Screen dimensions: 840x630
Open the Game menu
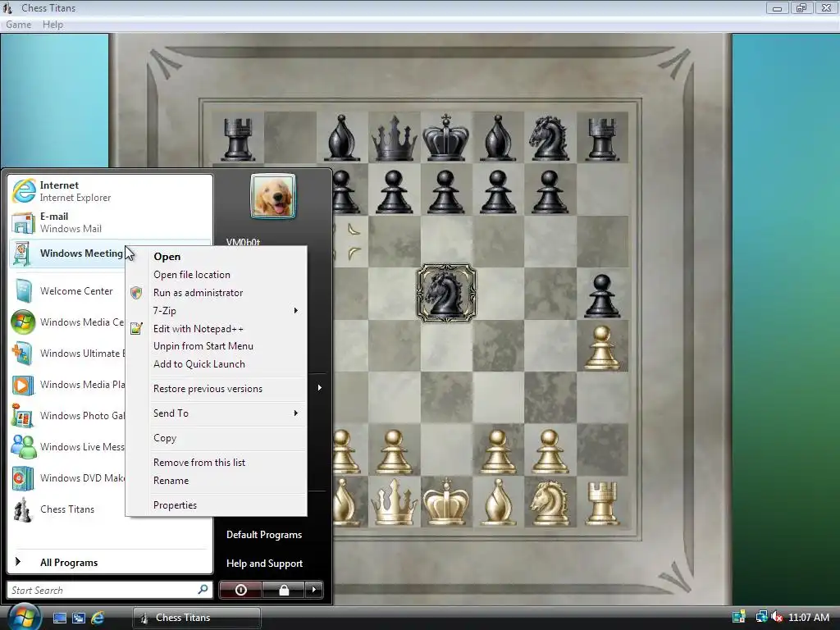coord(18,25)
